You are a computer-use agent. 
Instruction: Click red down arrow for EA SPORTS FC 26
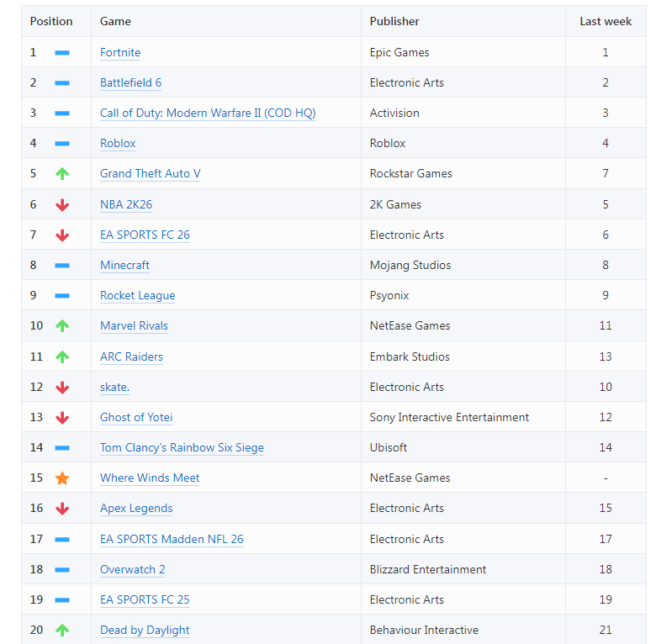[x=62, y=235]
